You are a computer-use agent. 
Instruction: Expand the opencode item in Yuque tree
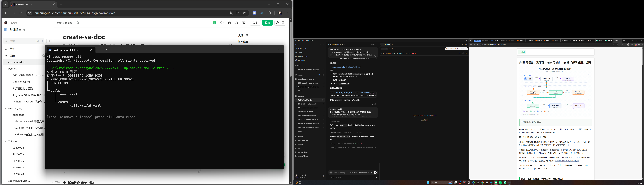tap(10, 115)
